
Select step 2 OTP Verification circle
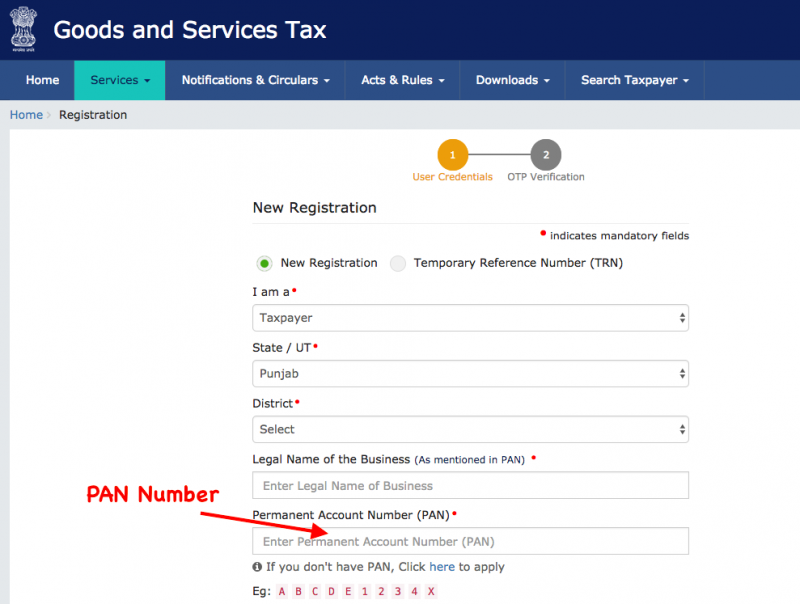(546, 155)
